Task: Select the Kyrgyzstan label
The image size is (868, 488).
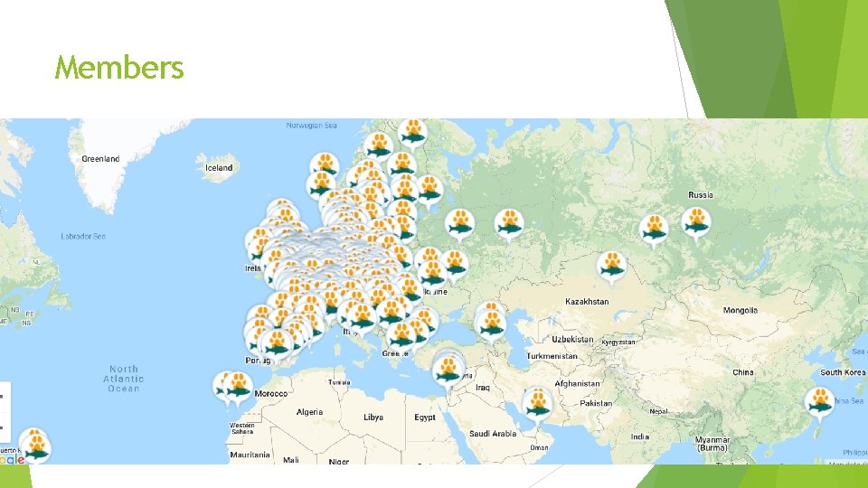Action: (618, 343)
